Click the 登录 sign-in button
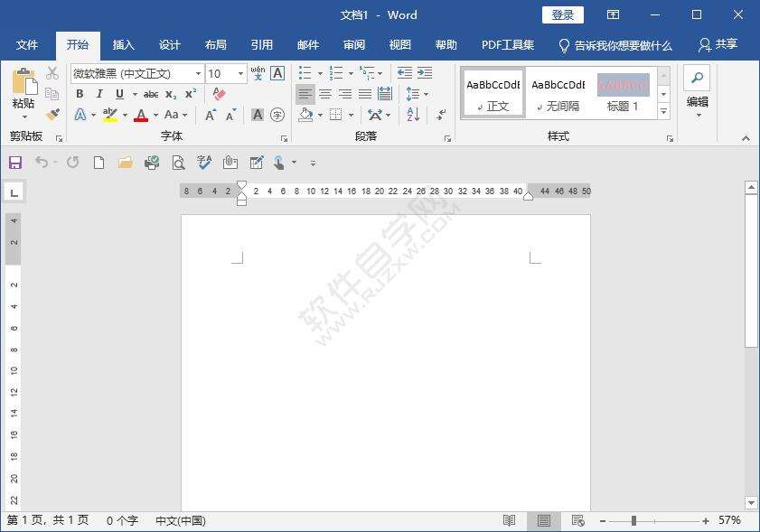This screenshot has width=760, height=532. coord(562,14)
